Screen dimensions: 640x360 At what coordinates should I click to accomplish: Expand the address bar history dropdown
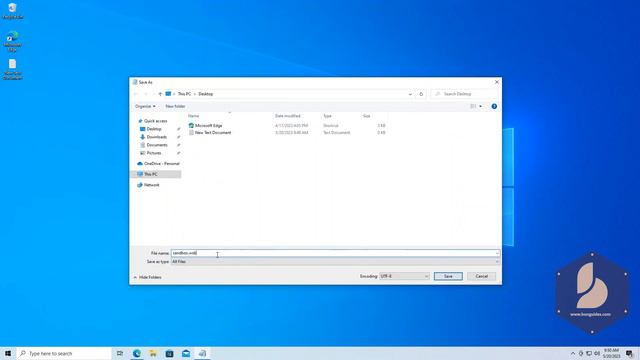point(410,94)
